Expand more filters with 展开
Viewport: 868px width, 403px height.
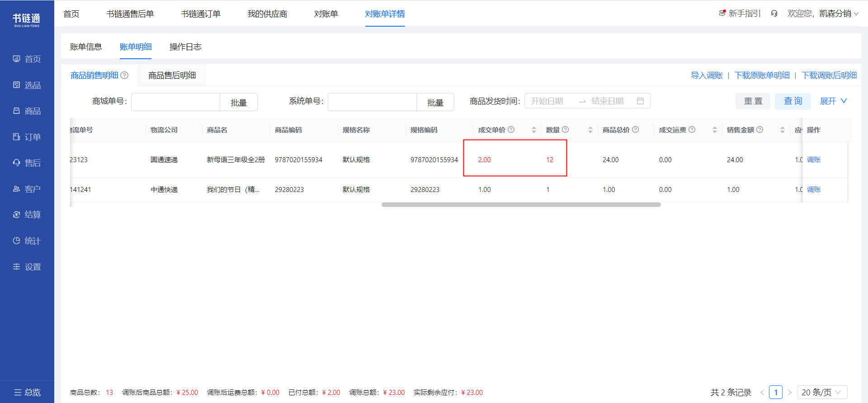click(833, 101)
